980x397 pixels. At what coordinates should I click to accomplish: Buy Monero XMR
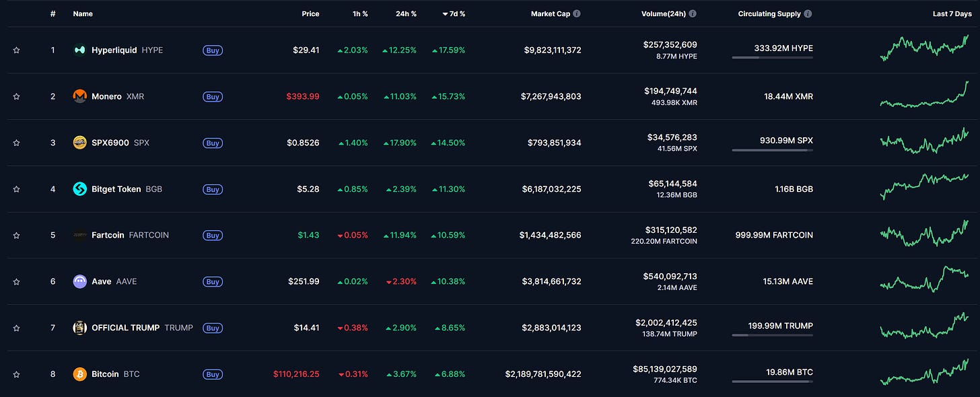click(213, 97)
